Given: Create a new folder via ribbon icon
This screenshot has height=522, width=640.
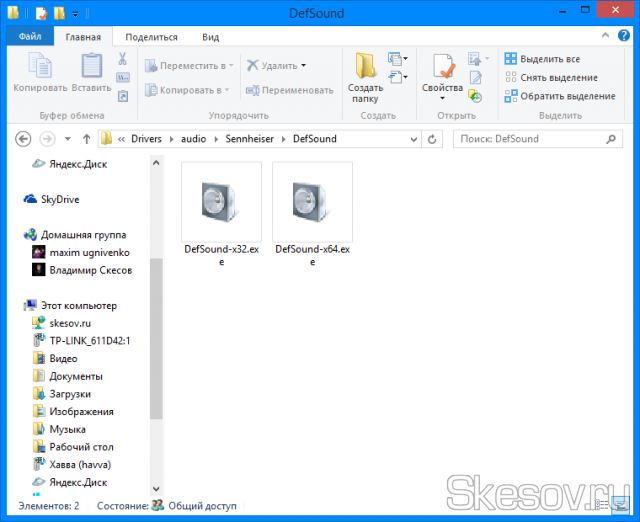Looking at the screenshot, I should click(x=366, y=70).
